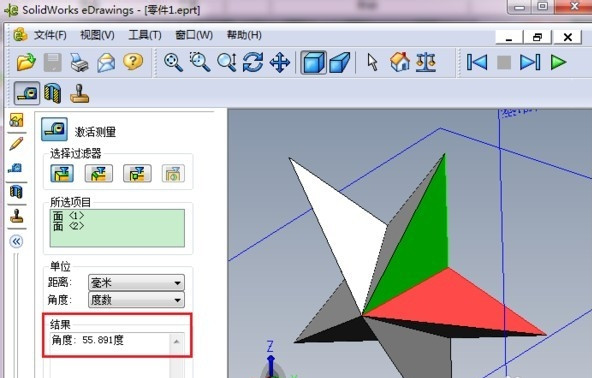This screenshot has width=592, height=378.
Task: Restore the inner document window
Action: [537, 37]
